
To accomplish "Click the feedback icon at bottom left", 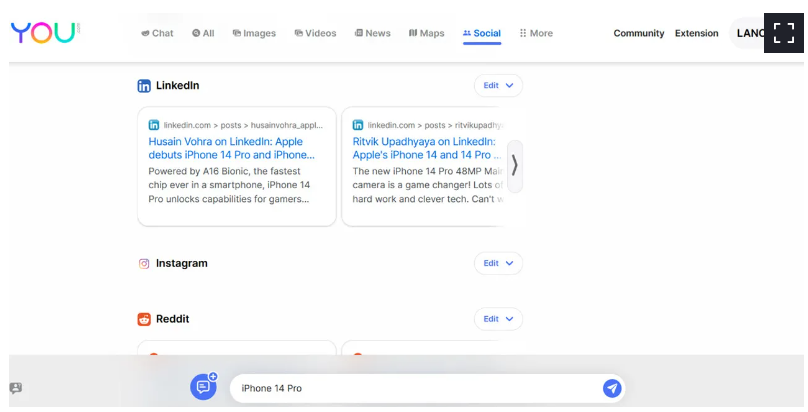I will pos(15,388).
